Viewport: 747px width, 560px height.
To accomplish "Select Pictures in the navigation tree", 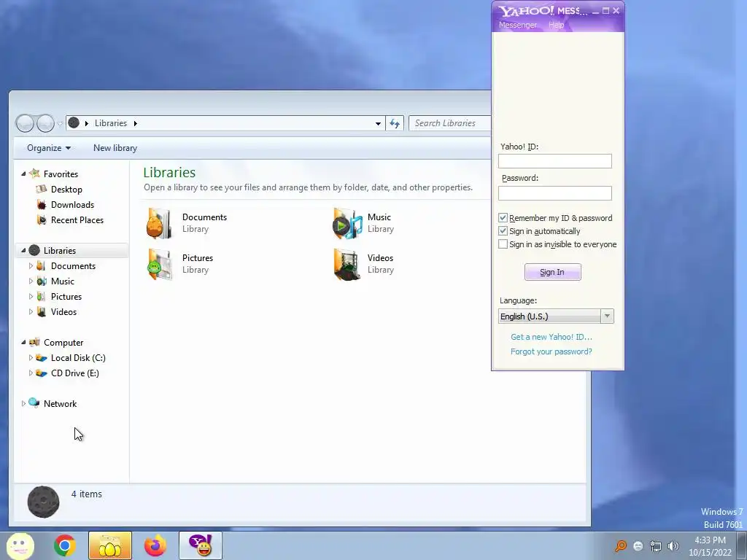I will tap(66, 297).
